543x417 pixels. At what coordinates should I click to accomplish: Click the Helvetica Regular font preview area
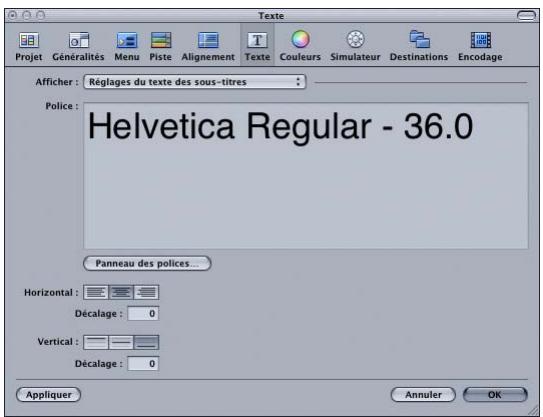(306, 176)
